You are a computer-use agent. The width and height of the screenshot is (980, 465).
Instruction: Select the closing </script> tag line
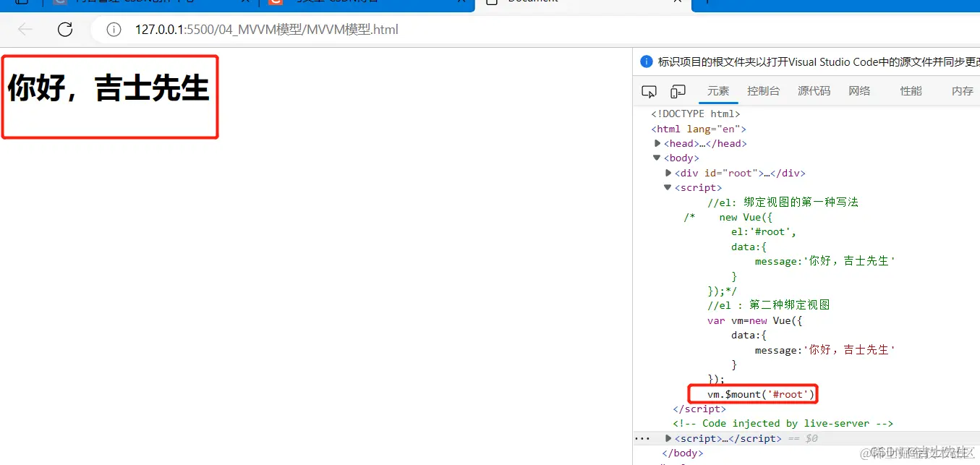pyautogui.click(x=699, y=409)
